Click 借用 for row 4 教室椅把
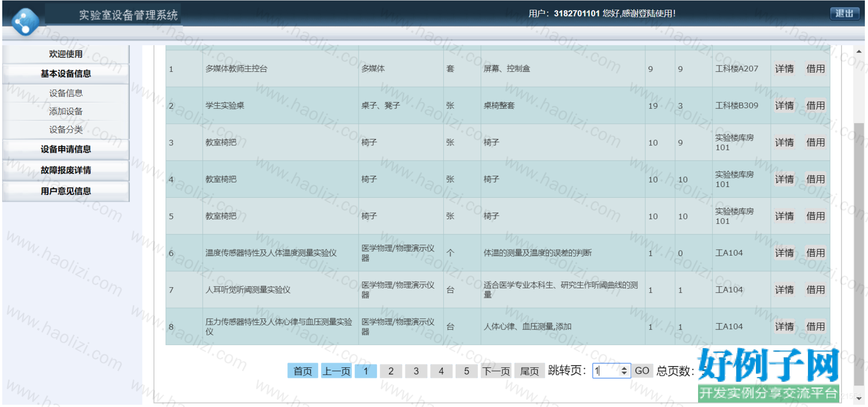This screenshot has width=868, height=407. (x=816, y=179)
